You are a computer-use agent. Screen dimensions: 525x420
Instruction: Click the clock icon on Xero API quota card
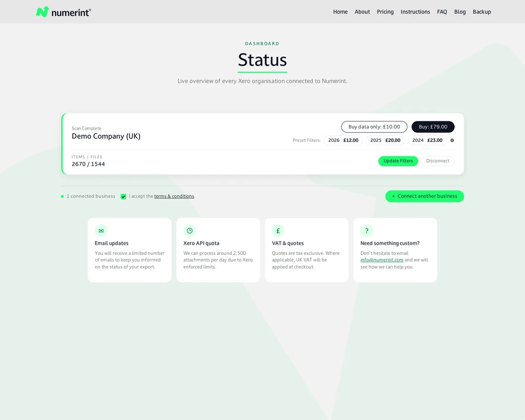[190, 230]
